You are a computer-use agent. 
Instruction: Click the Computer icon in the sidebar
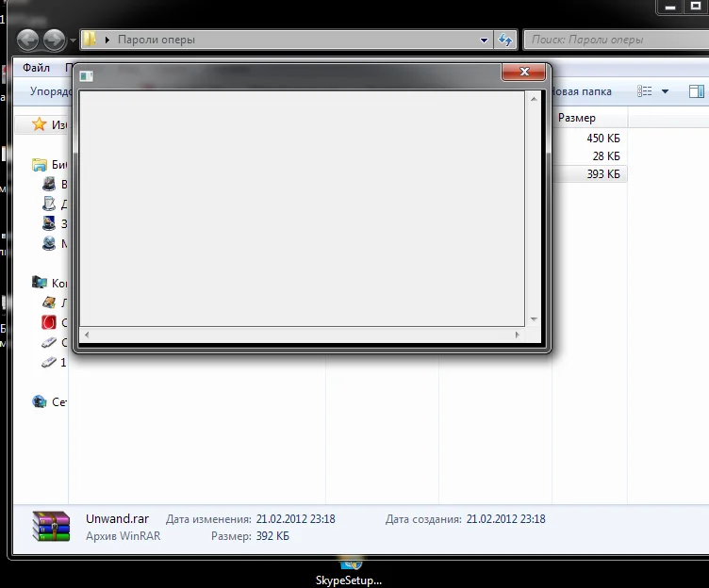point(40,283)
